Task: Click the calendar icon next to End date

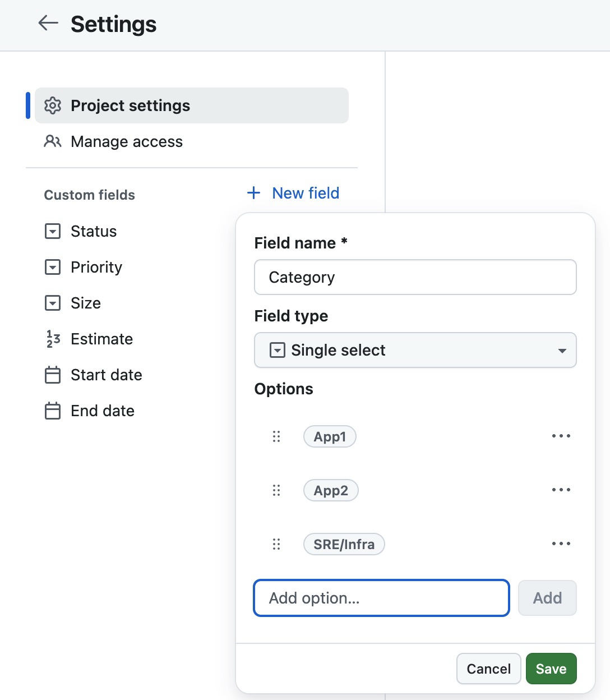Action: pos(52,411)
